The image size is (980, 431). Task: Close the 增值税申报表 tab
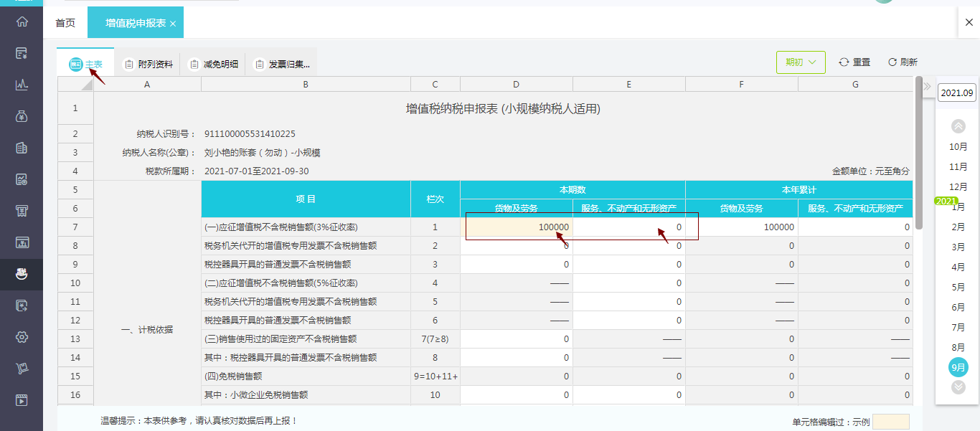tap(173, 24)
